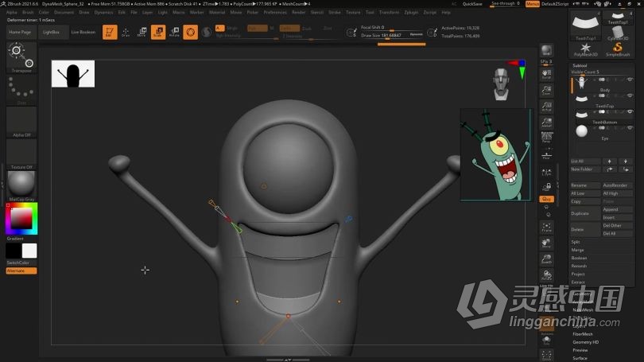Click the Duplicate subtool button
Screen dimensions: 644x362
585,213
